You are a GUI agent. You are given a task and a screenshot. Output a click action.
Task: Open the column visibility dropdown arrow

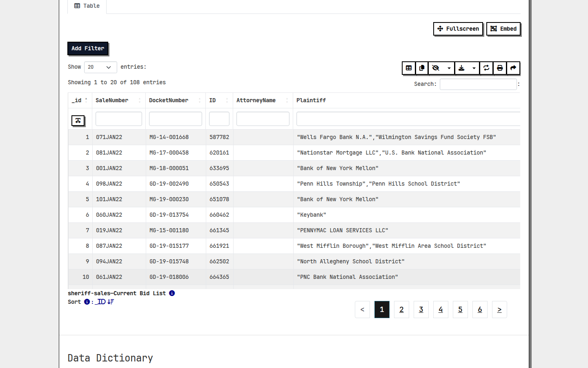pyautogui.click(x=449, y=68)
